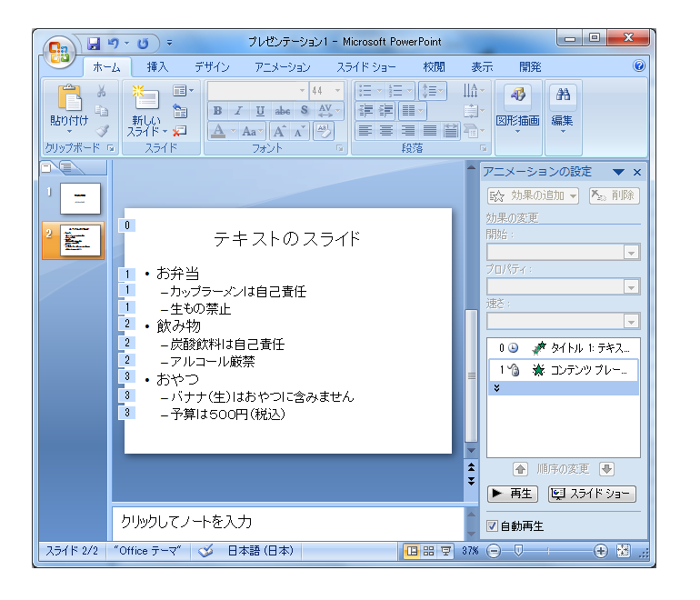
Task: Toggle normal view button in status bar
Action: point(413,551)
